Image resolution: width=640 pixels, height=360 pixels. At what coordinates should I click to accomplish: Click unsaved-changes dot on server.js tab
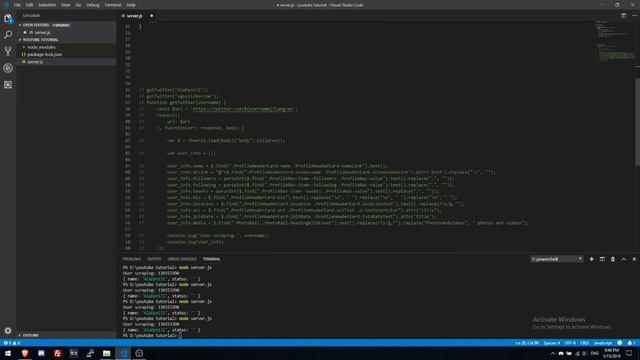point(151,16)
